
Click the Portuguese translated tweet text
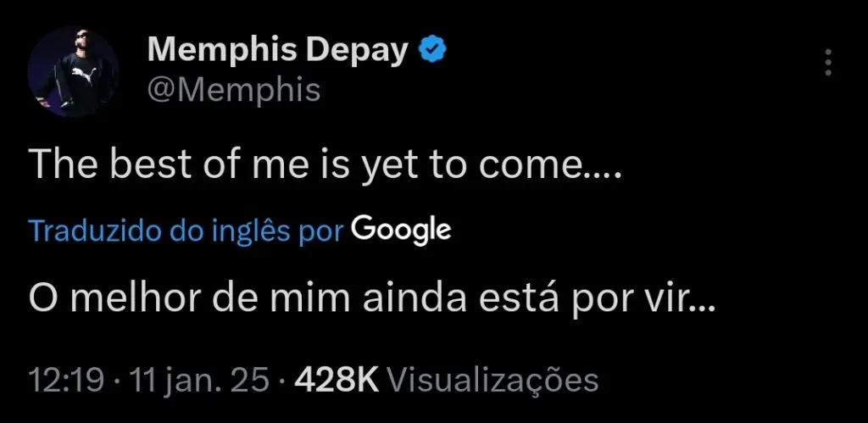pyautogui.click(x=372, y=298)
